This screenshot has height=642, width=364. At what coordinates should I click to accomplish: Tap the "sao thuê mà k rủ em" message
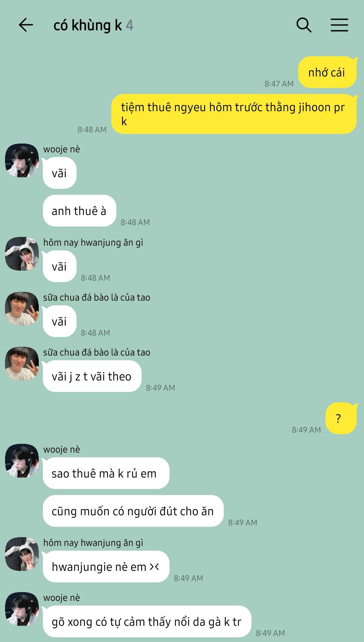tap(106, 473)
